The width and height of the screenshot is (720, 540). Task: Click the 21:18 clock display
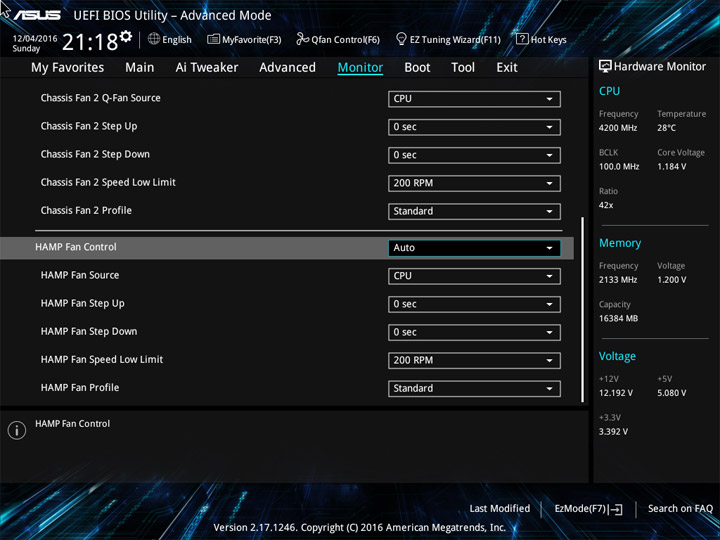point(90,42)
